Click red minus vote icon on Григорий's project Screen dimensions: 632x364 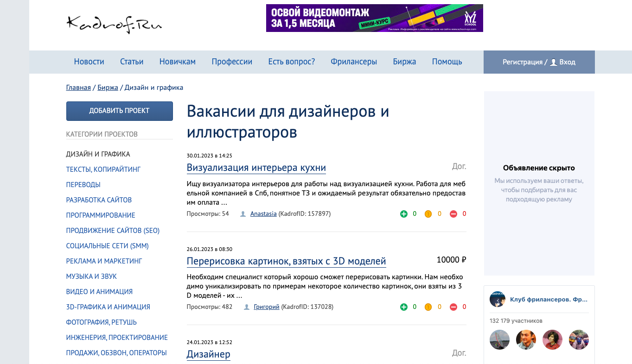453,307
